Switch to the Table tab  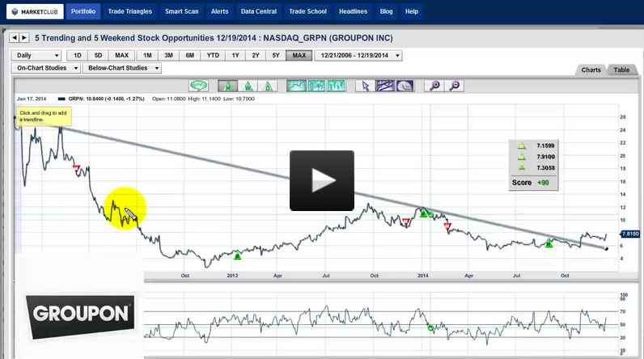pos(621,70)
